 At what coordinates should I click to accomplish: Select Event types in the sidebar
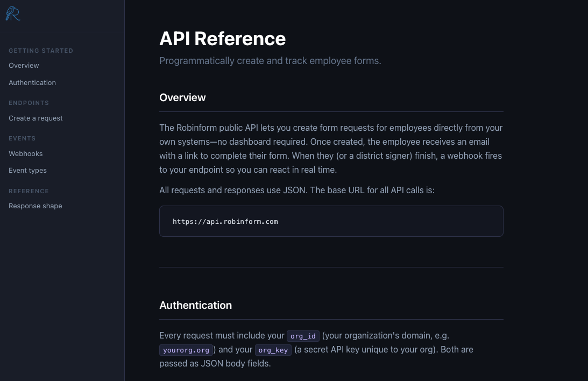click(x=28, y=170)
